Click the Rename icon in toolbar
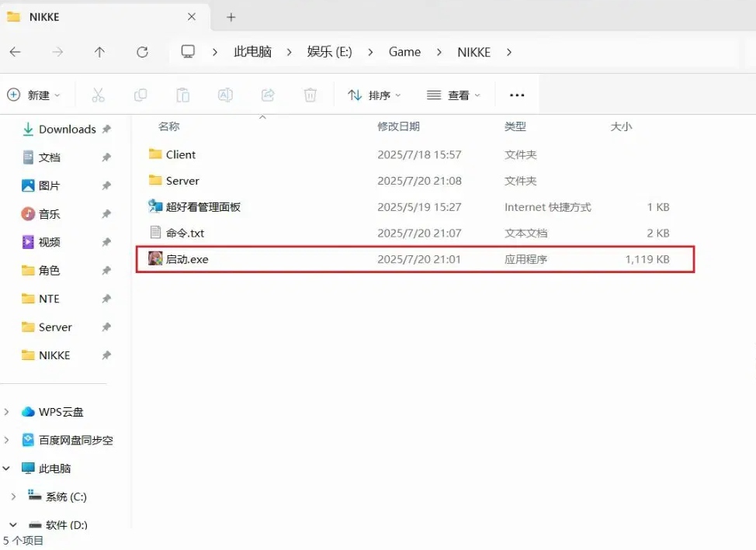 point(225,95)
